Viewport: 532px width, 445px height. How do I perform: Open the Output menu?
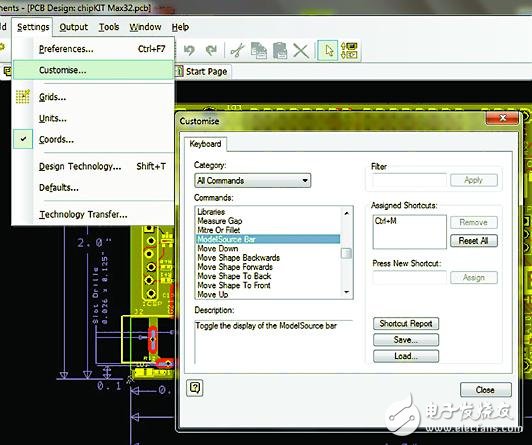73,27
